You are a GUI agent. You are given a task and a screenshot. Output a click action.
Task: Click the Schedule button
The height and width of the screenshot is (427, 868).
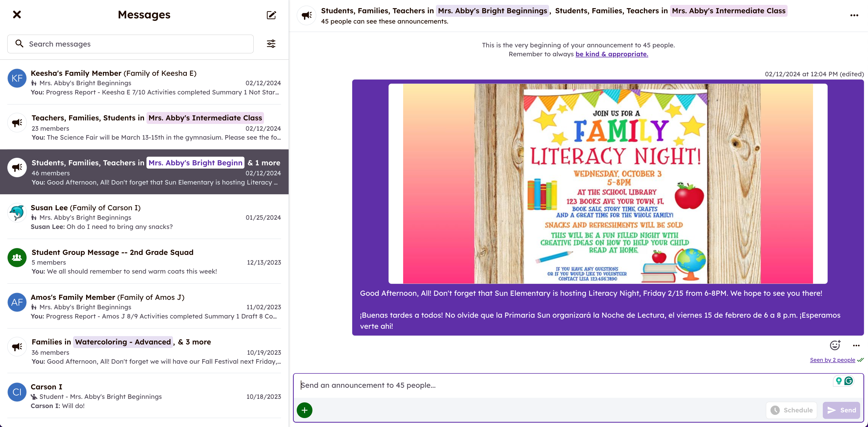791,410
